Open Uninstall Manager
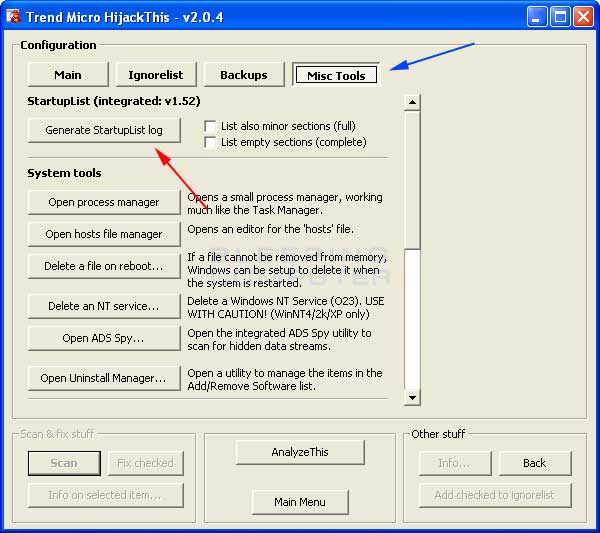The image size is (600, 533). 104,378
